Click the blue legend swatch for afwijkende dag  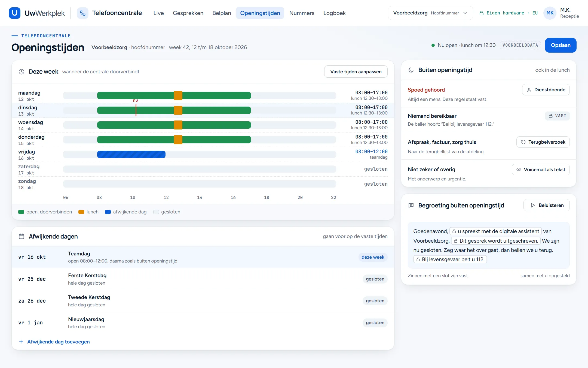(108, 212)
